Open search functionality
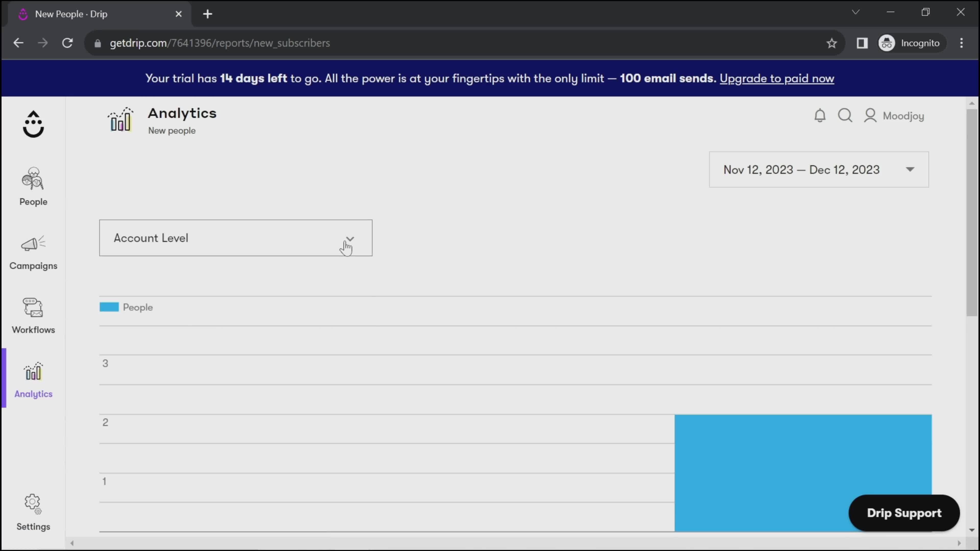Viewport: 980px width, 551px height. (x=846, y=115)
